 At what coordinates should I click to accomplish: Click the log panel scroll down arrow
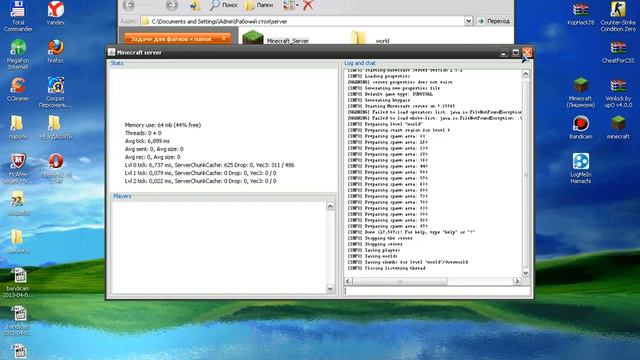(x=526, y=273)
